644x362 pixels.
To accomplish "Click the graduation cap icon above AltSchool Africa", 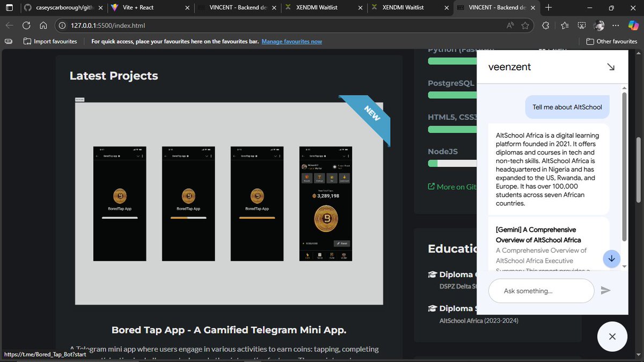I will 433,308.
